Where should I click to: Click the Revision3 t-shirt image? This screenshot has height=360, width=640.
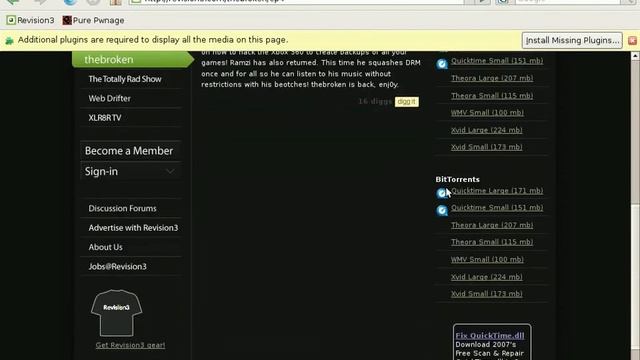(x=116, y=313)
